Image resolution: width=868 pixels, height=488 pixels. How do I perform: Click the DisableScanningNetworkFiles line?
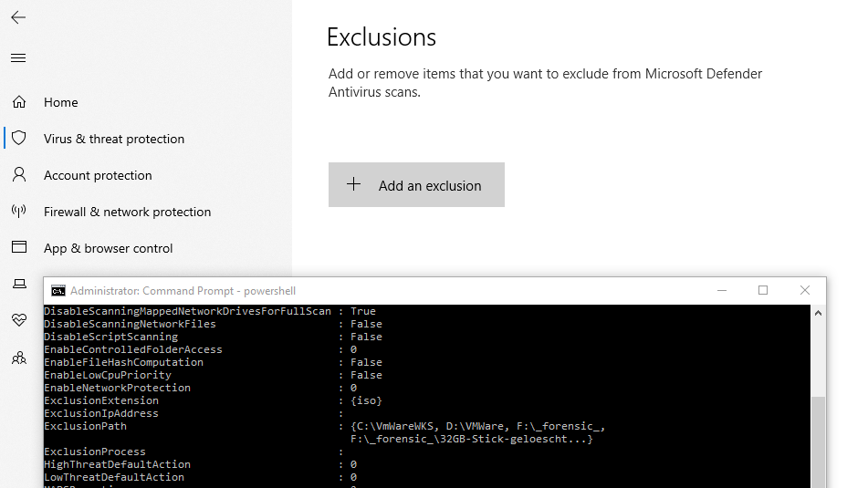[213, 324]
